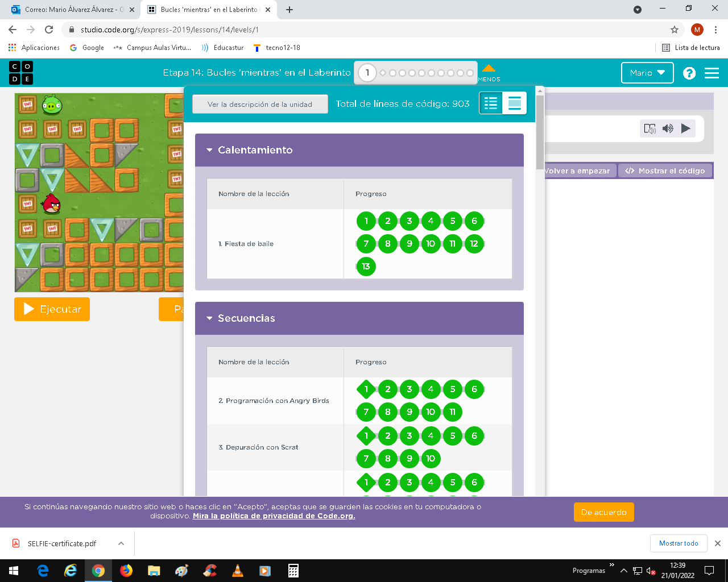Open the Google bookmark
Viewport: 728px width, 582px height.
point(87,48)
